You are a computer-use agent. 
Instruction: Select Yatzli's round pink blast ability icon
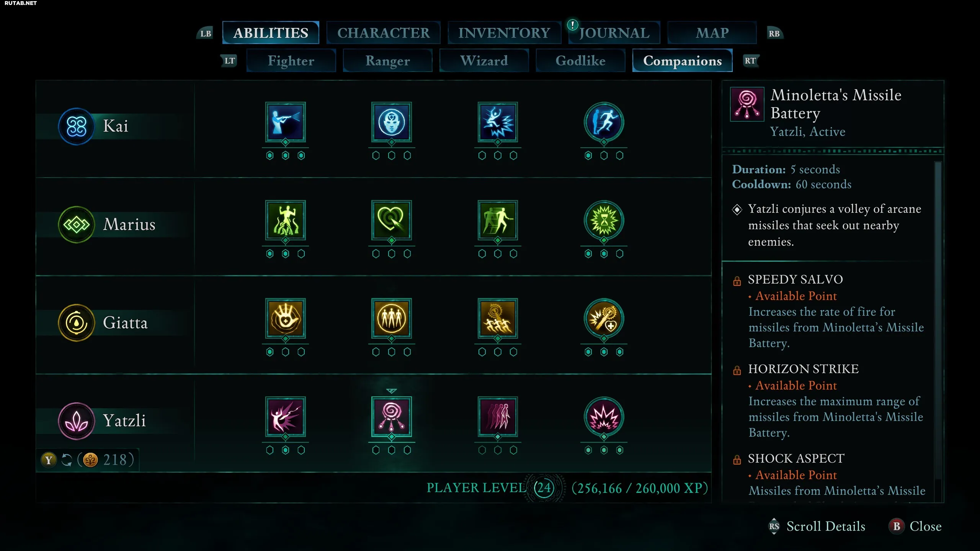point(604,417)
